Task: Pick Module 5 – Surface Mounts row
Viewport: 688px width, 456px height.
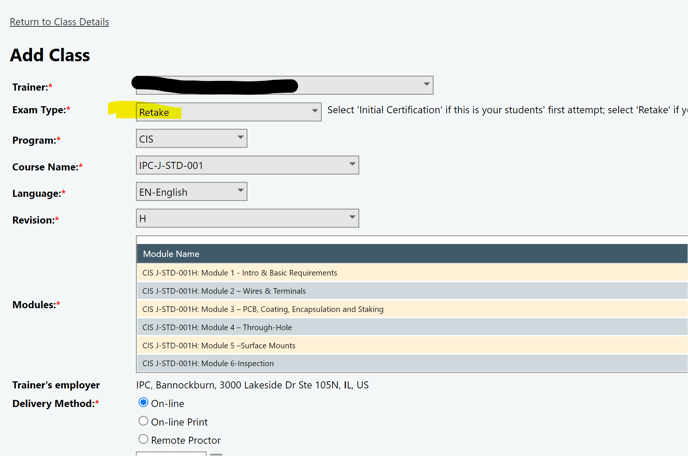Action: click(221, 345)
